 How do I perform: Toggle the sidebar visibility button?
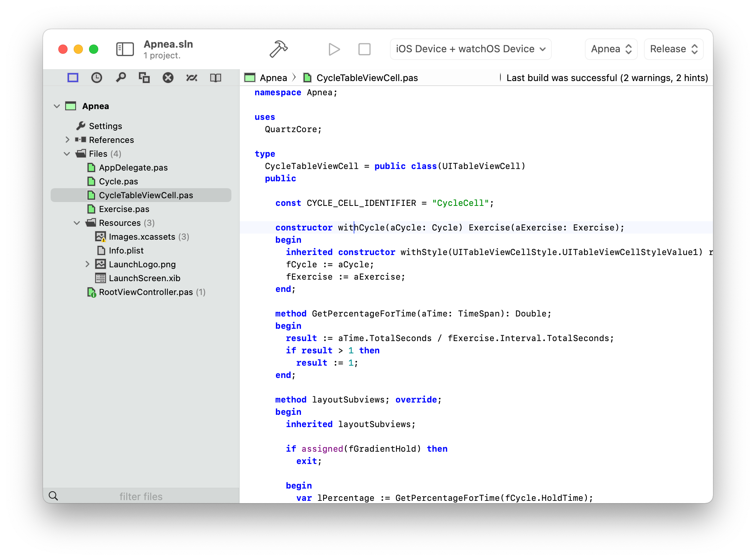point(125,49)
